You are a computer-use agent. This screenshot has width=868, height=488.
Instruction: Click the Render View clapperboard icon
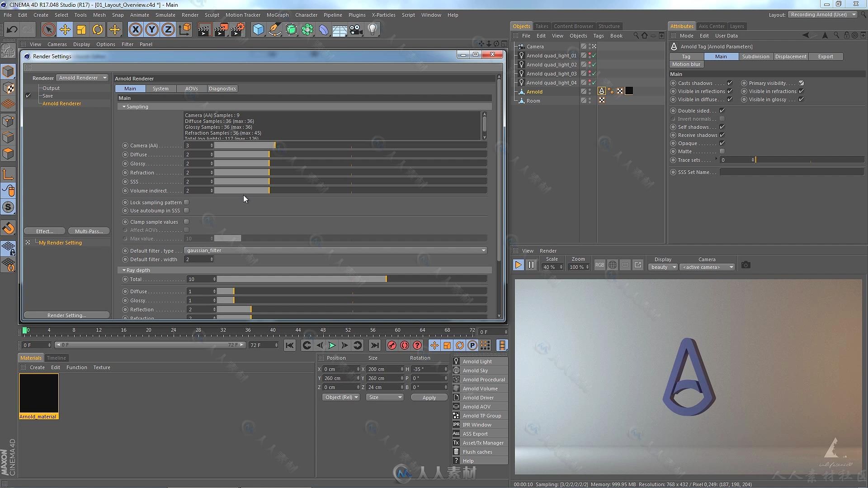point(204,30)
